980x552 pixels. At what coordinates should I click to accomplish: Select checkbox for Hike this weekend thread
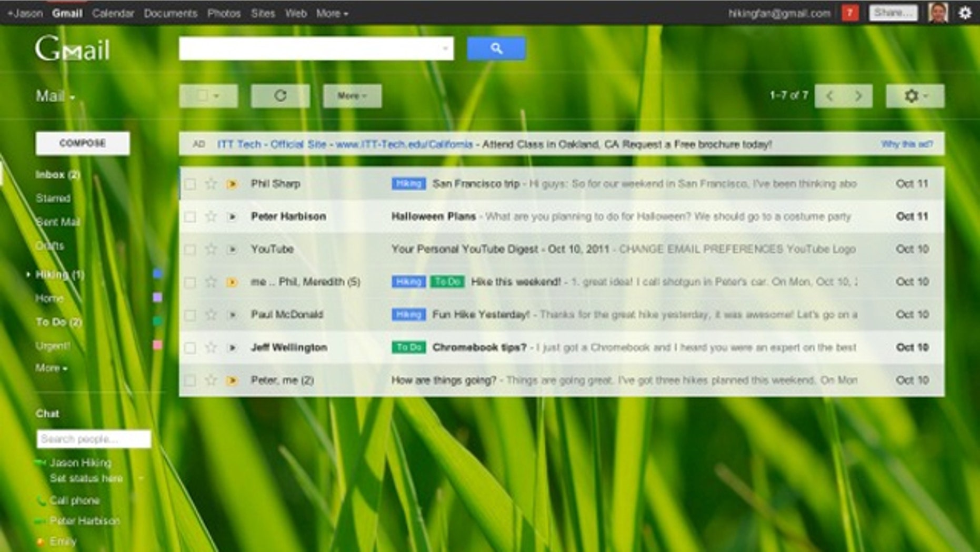[190, 282]
